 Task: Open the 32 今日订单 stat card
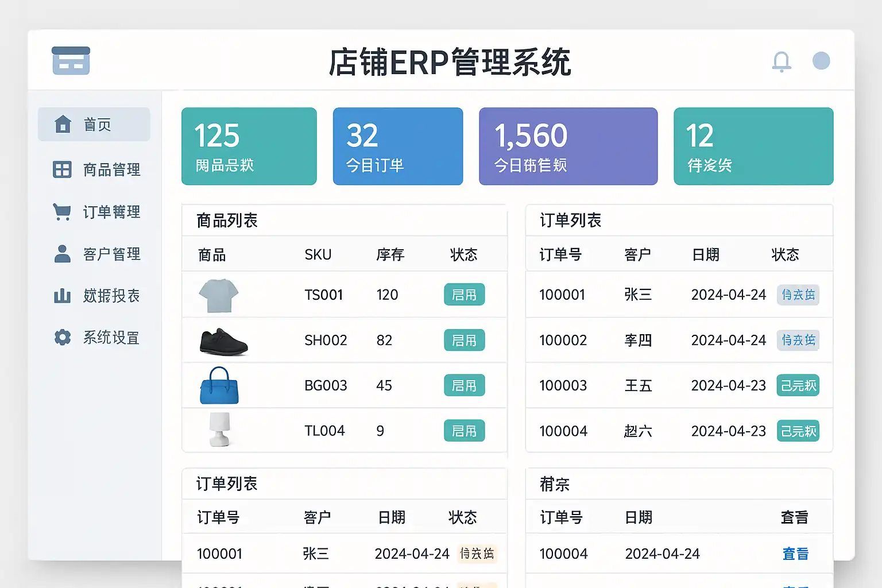[397, 146]
